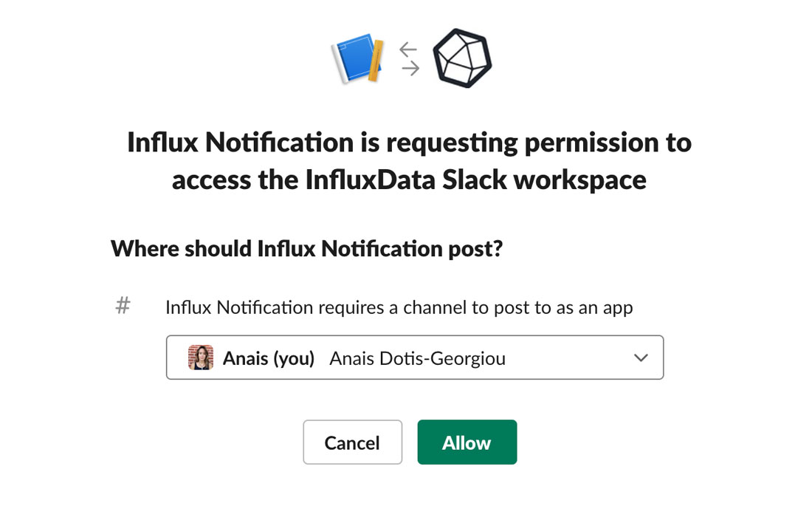Click the left-pointing arrow between the app logos
The image size is (812, 506).
(x=409, y=49)
